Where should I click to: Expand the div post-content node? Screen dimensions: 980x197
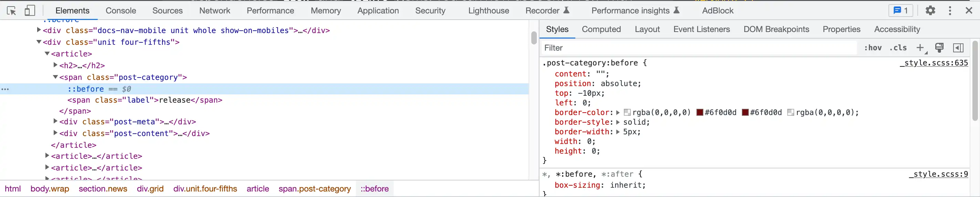[55, 133]
